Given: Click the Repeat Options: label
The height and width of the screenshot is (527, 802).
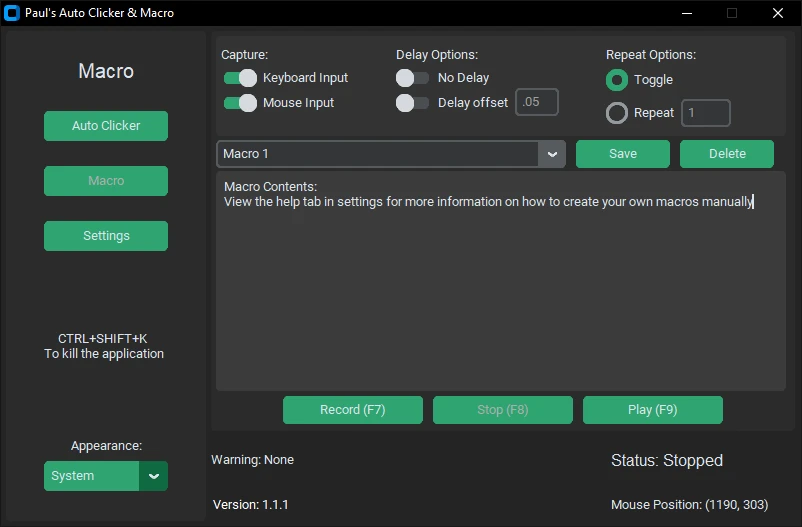Looking at the screenshot, I should coord(651,55).
